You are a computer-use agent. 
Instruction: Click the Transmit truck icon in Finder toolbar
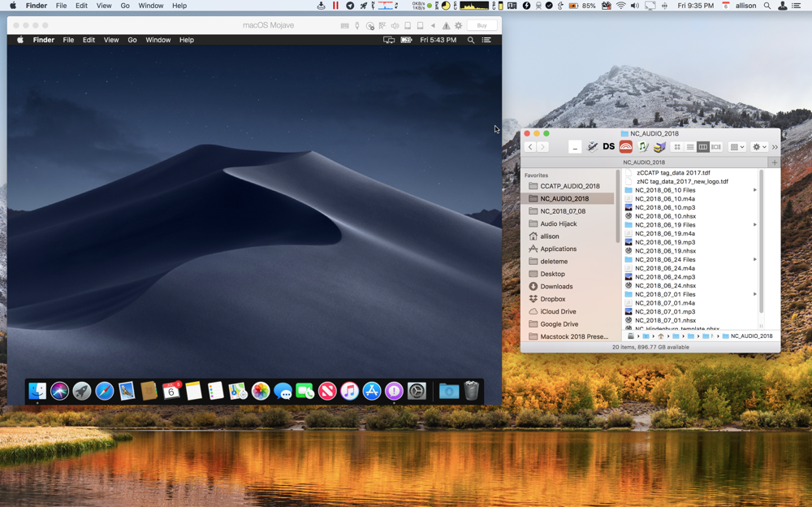pos(659,147)
